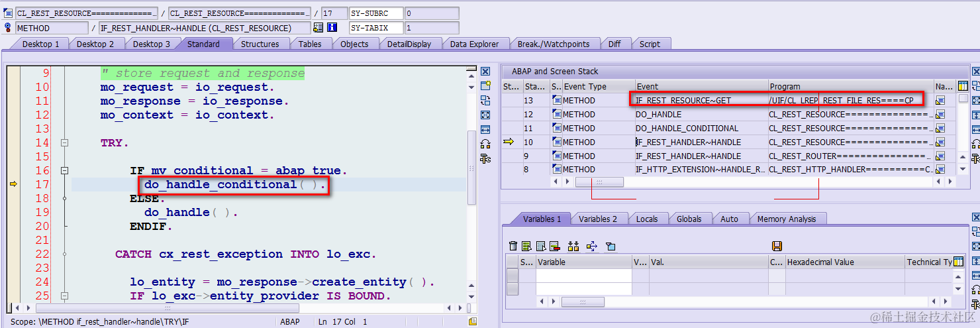Click the second empty Variable name field
The image size is (980, 328).
583,289
